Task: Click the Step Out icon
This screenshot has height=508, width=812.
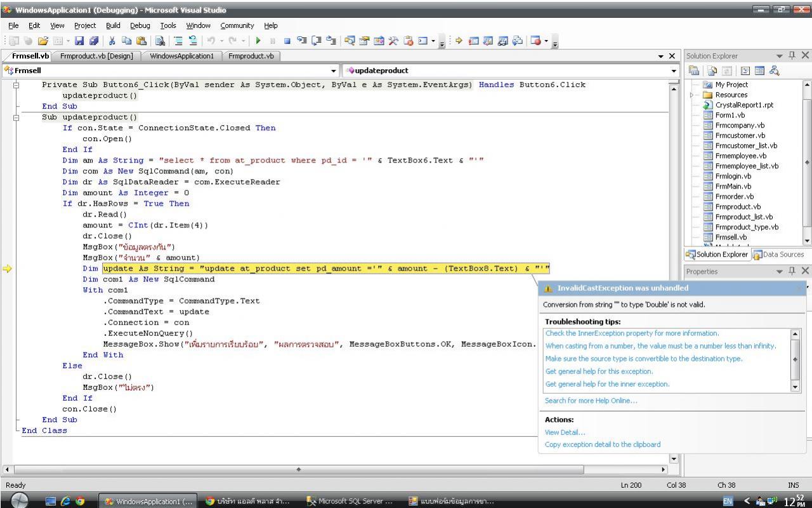Action: pos(331,41)
